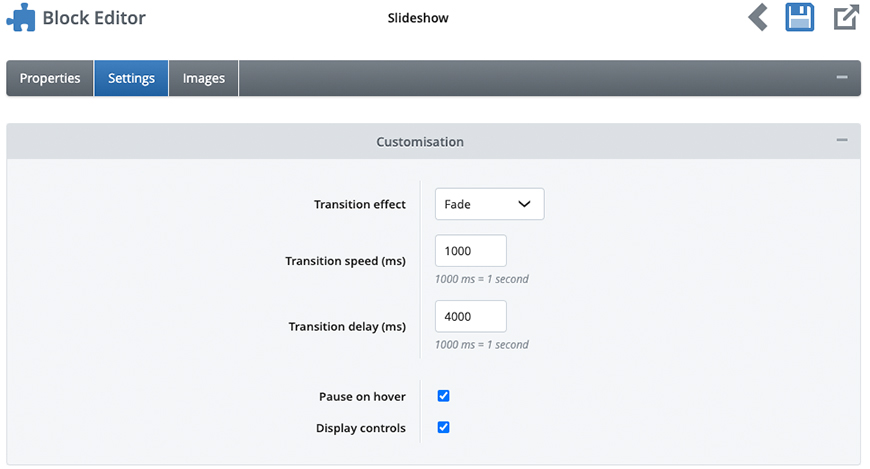Click the Block Editor puzzle piece icon
870x469 pixels.
[x=21, y=17]
